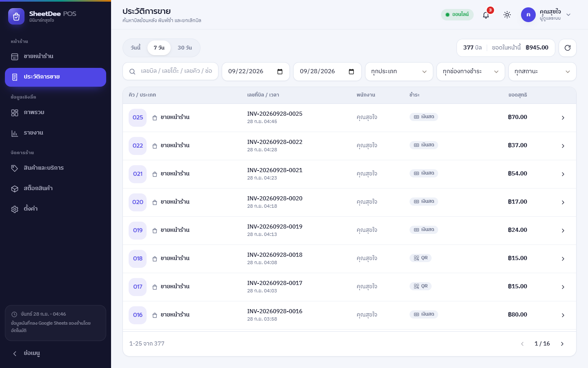Click the notification bell icon
Screen dimensions: 588x368
coord(486,15)
